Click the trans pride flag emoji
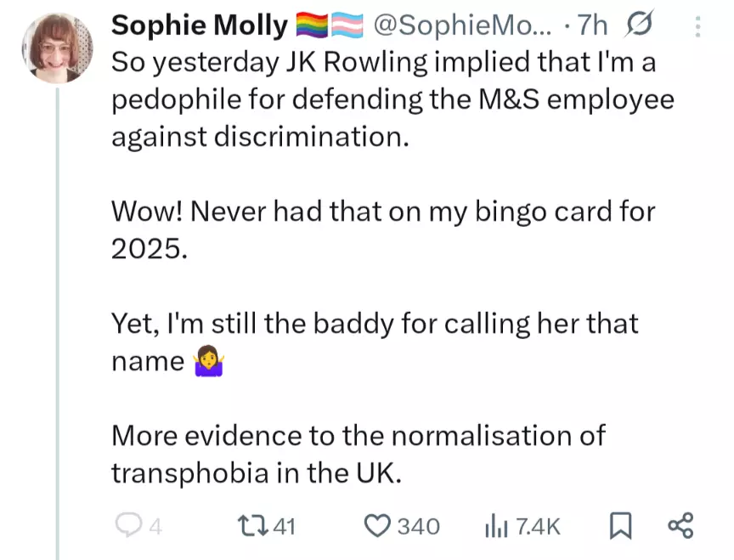The height and width of the screenshot is (560, 734). pyautogui.click(x=347, y=27)
